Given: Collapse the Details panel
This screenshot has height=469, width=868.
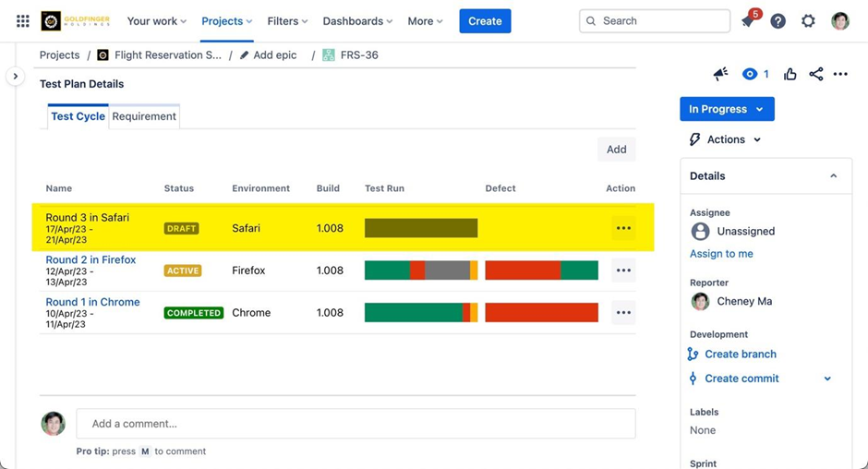Looking at the screenshot, I should [833, 176].
